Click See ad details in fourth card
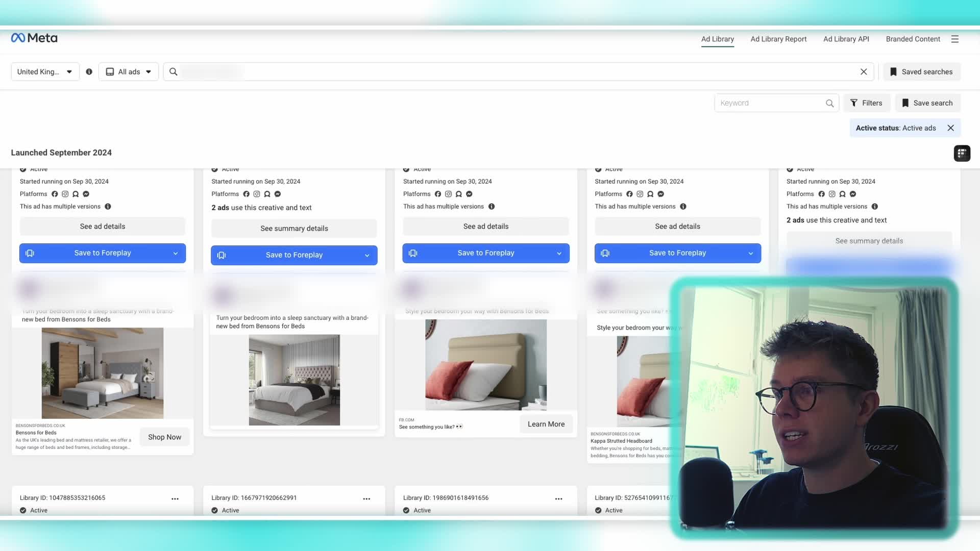Image resolution: width=980 pixels, height=551 pixels. pyautogui.click(x=678, y=227)
